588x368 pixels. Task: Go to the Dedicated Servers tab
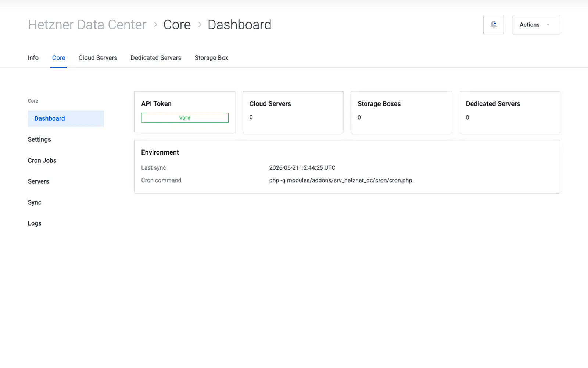pos(156,58)
